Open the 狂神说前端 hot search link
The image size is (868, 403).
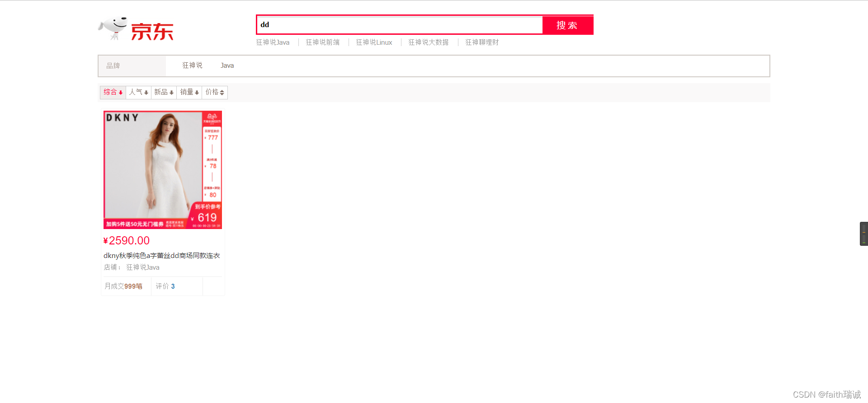click(x=323, y=42)
